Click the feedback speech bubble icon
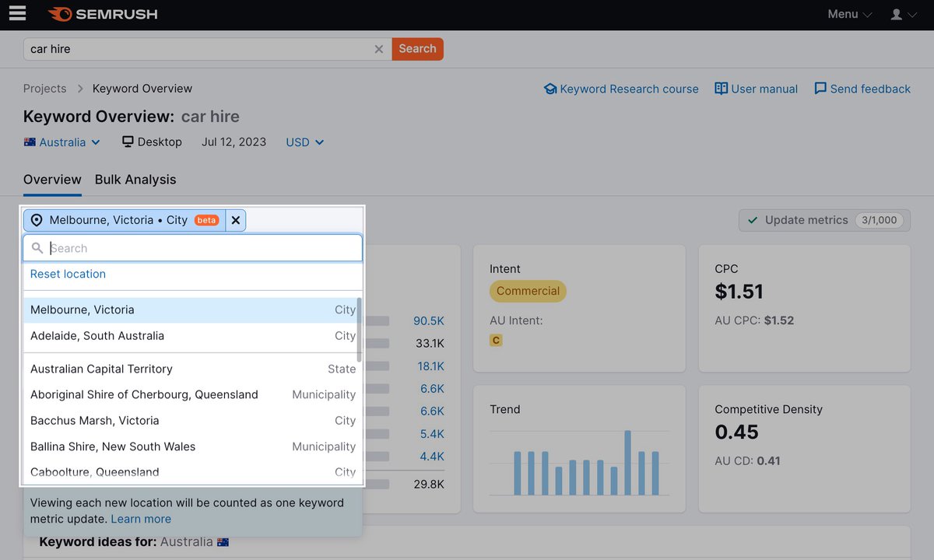This screenshot has width=934, height=560. click(820, 89)
